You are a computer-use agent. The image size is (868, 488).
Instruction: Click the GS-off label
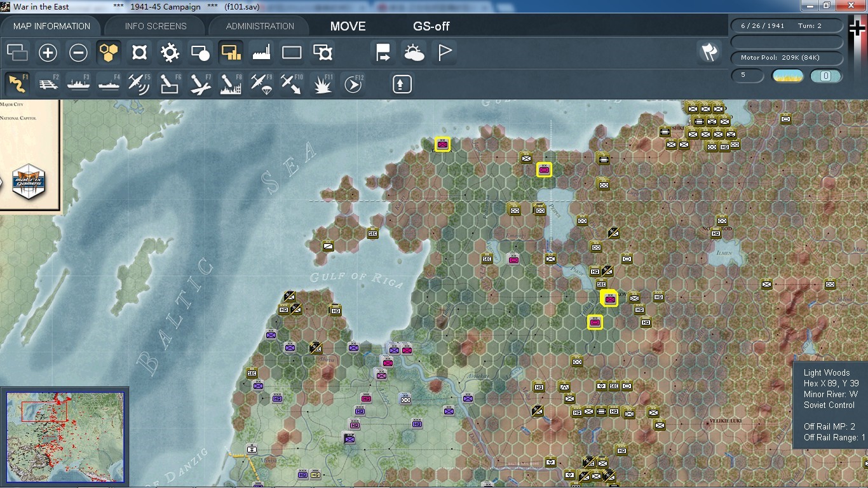[431, 26]
